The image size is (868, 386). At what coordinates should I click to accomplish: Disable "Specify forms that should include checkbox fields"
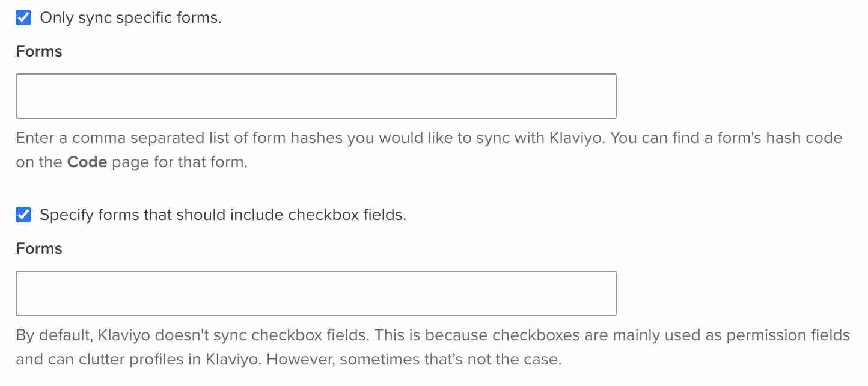coord(23,214)
